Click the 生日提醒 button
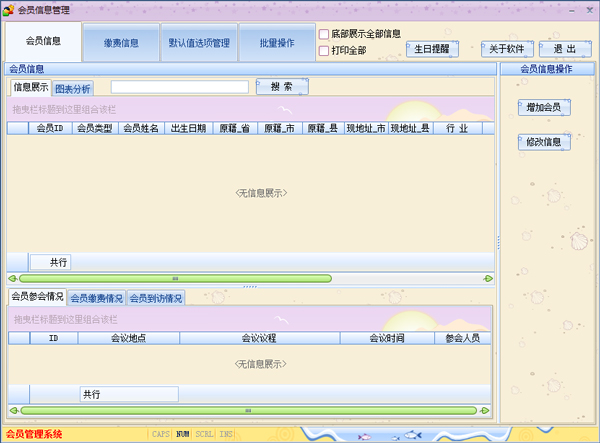Viewport: 600px width, 443px height. pos(432,49)
